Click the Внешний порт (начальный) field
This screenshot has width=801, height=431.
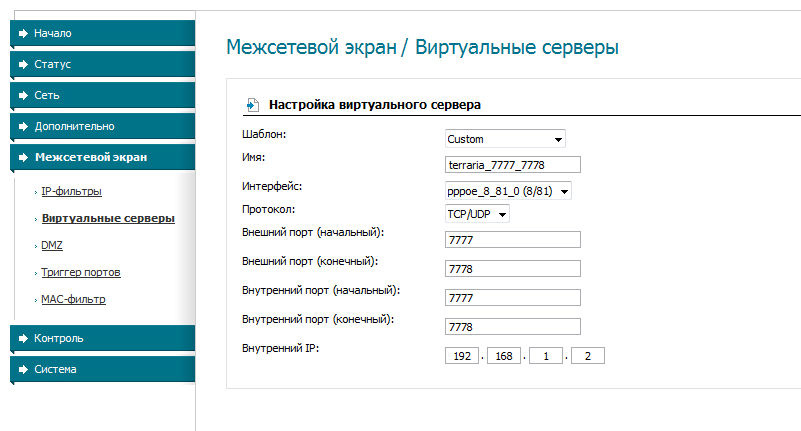pyautogui.click(x=513, y=240)
